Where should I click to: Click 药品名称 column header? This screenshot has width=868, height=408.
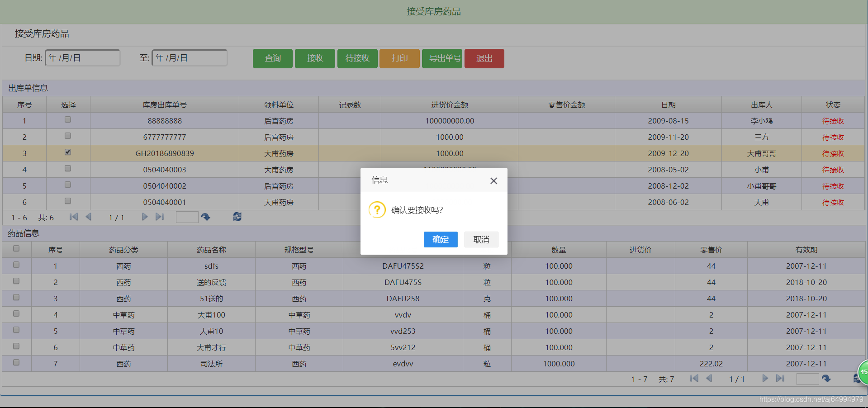tap(211, 250)
